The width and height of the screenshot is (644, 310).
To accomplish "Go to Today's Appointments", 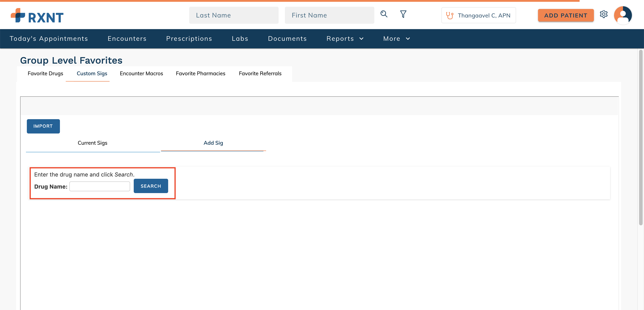I will point(49,39).
